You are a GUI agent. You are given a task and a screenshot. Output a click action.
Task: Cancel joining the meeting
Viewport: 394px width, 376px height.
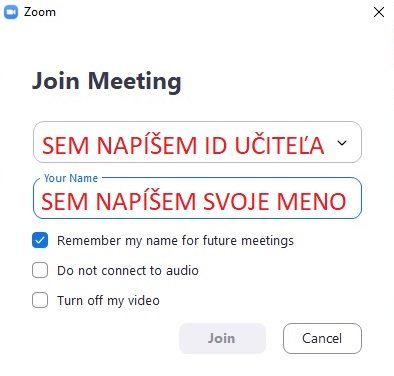coord(322,338)
